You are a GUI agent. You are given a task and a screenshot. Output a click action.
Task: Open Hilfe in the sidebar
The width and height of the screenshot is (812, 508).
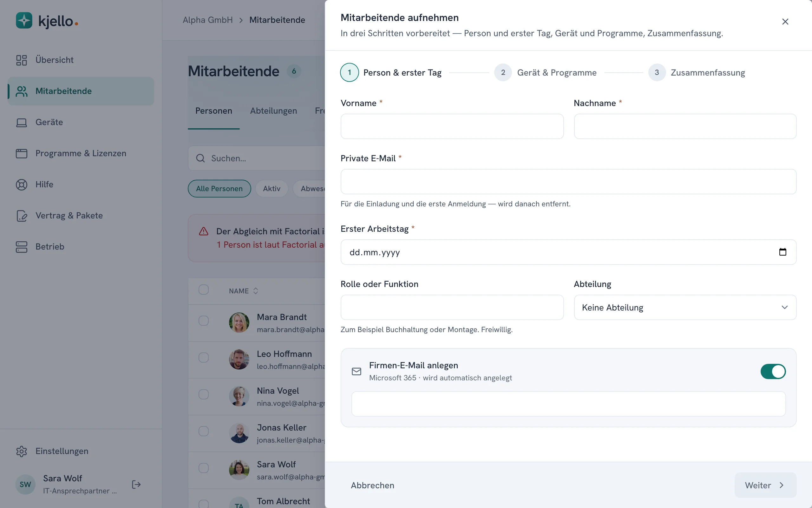tap(81, 184)
